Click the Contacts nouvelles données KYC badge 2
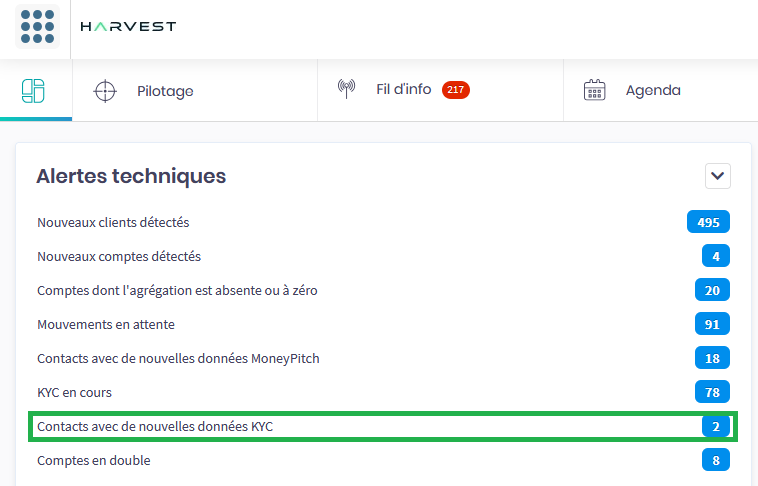758x486 pixels. pyautogui.click(x=715, y=426)
